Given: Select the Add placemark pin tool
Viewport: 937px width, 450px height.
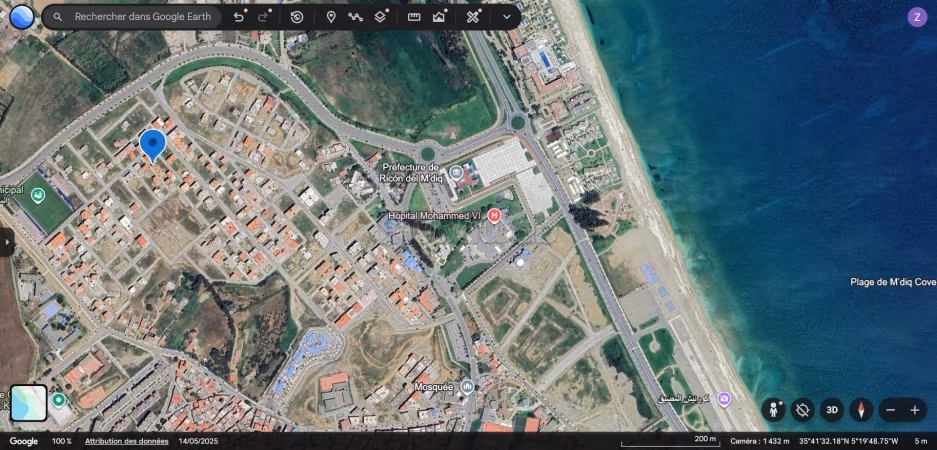Looking at the screenshot, I should [331, 17].
